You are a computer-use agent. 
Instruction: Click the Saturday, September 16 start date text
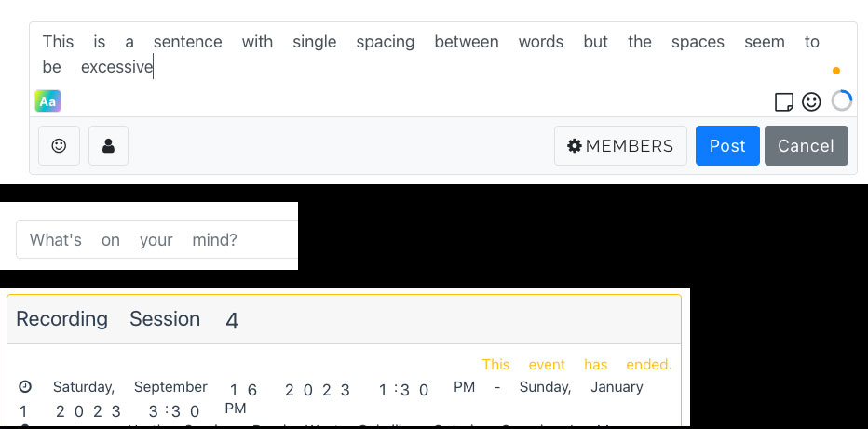pyautogui.click(x=156, y=388)
